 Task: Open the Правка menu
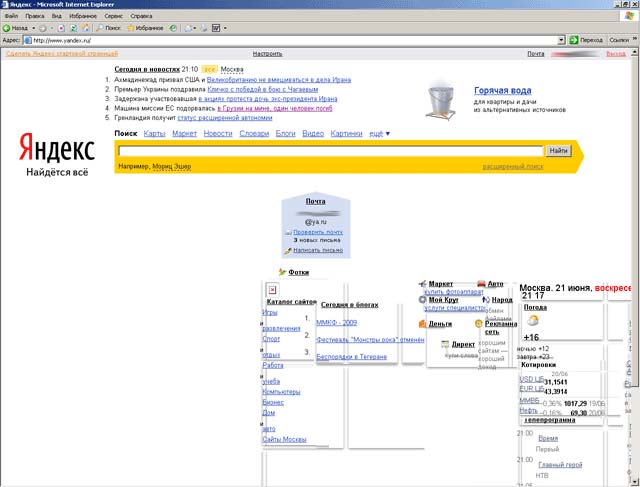35,16
